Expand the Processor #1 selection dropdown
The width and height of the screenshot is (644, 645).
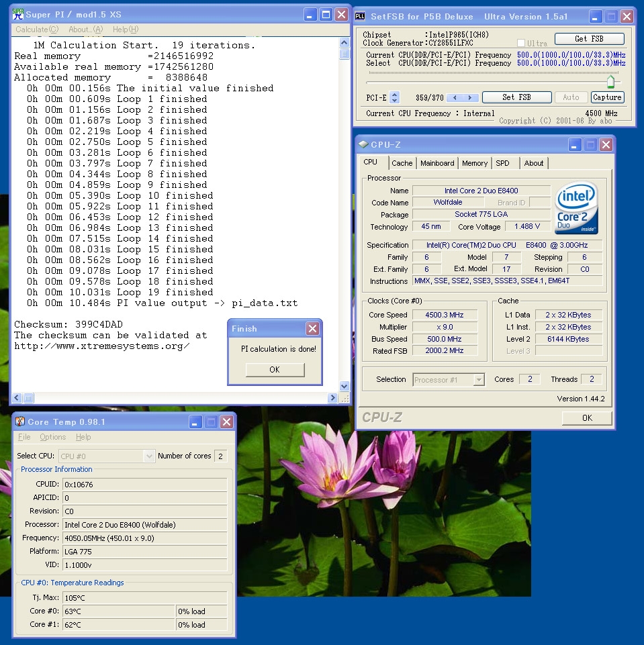478,380
